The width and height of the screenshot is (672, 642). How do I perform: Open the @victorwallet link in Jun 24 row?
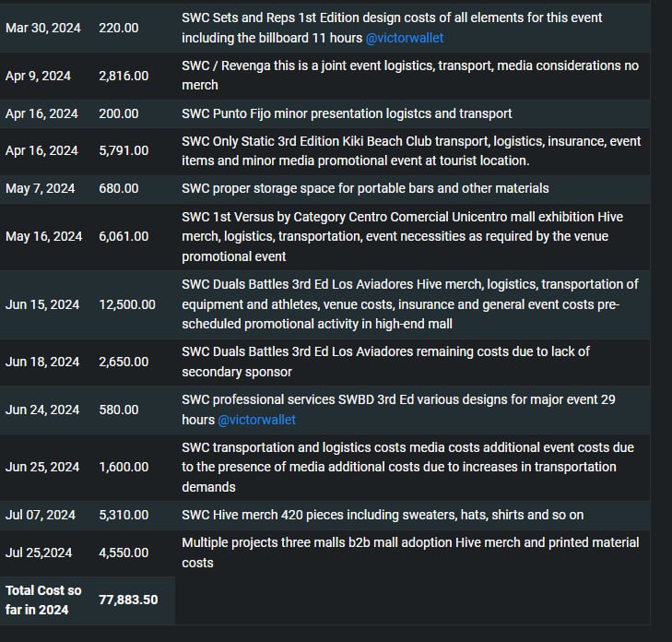256,420
